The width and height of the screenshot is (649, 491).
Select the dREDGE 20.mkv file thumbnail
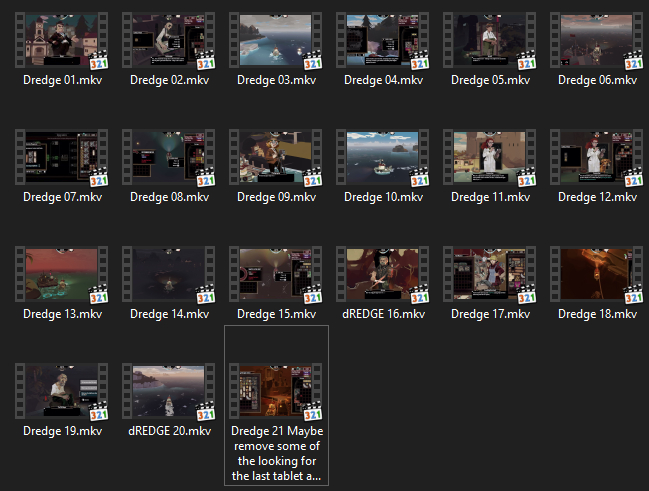(x=169, y=391)
